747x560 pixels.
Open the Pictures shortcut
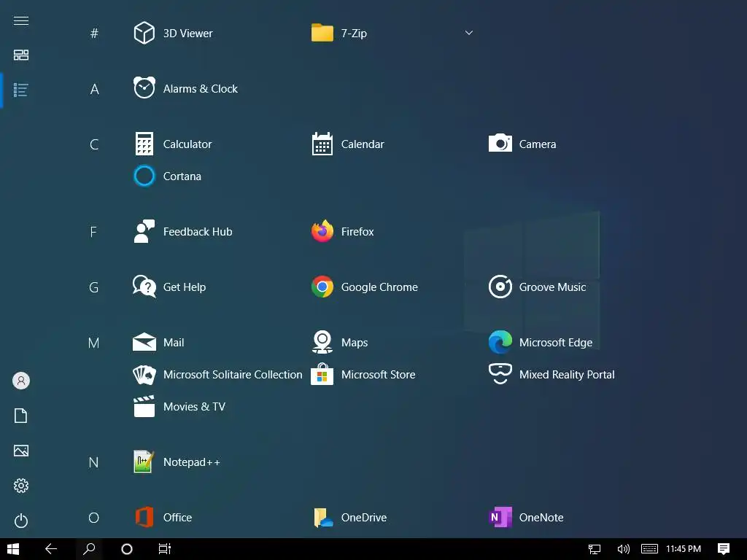coord(21,451)
